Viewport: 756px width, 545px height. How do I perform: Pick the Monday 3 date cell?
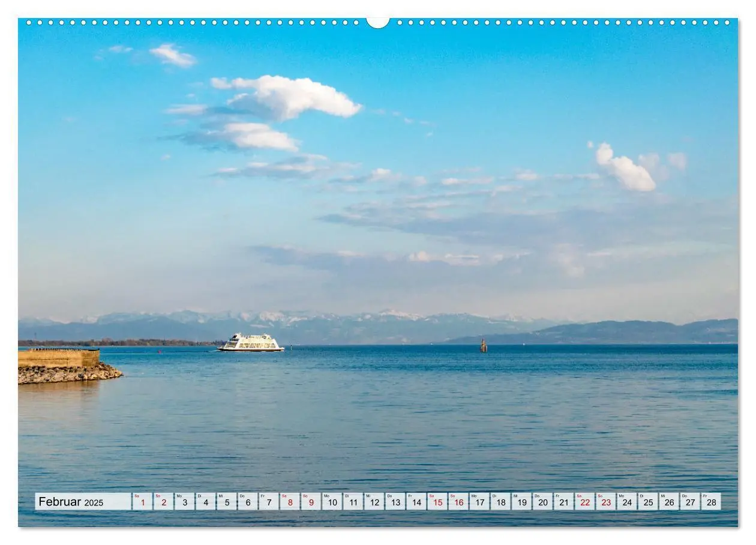(184, 502)
